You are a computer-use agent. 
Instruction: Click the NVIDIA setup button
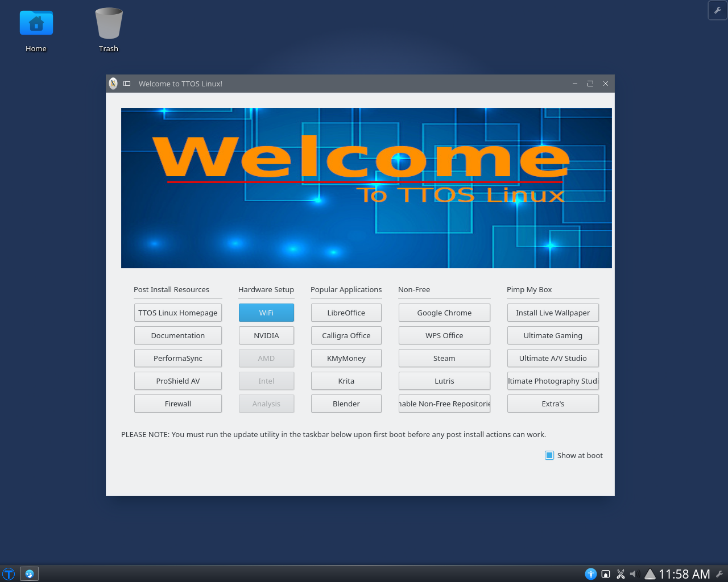click(x=266, y=335)
